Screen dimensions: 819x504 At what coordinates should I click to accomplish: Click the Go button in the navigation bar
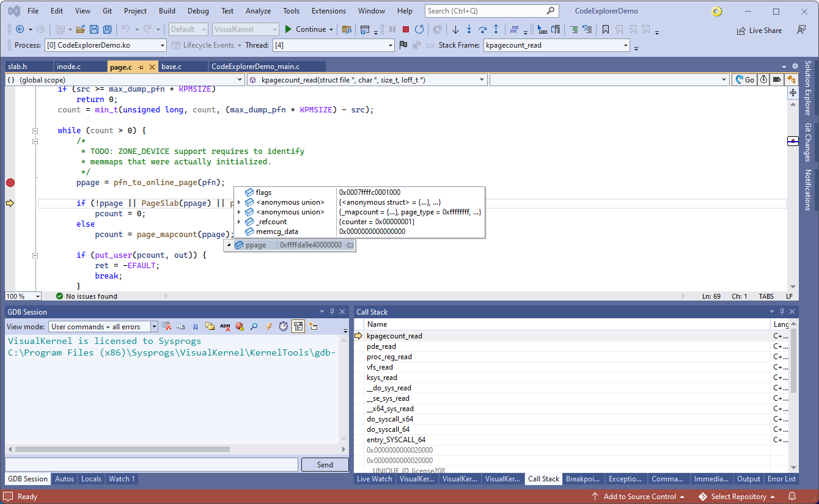745,79
